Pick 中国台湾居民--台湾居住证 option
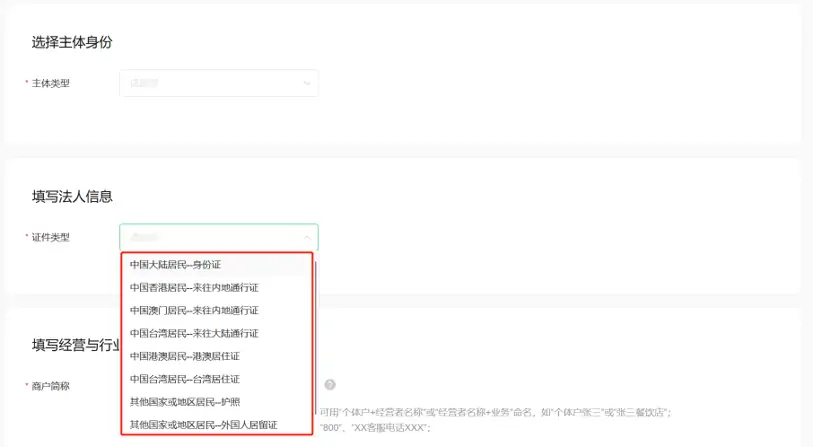Viewport: 813px width, 447px height. [x=185, y=379]
